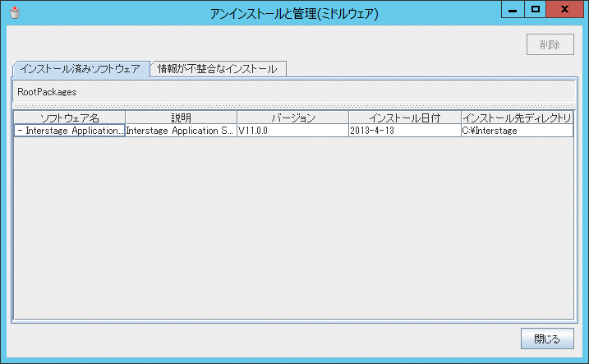Maximize the アンインストールと管理 window
Image resolution: width=589 pixels, height=364 pixels.
[x=536, y=9]
